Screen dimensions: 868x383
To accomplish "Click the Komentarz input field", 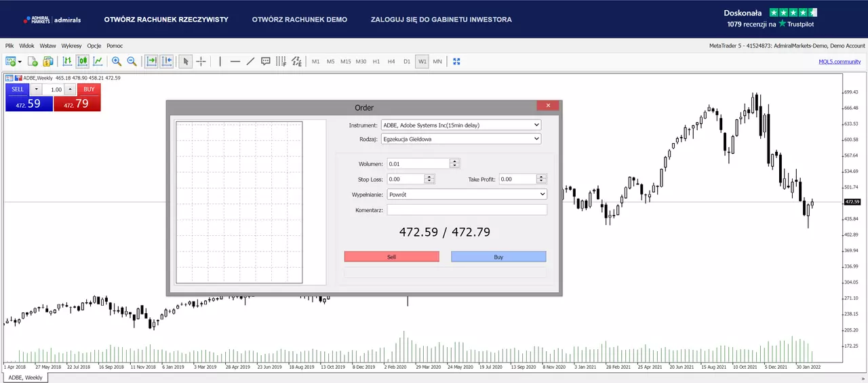I will pos(467,210).
